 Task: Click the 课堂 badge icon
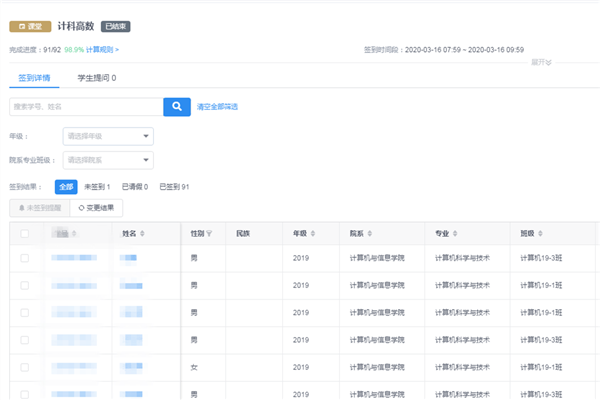coord(29,25)
